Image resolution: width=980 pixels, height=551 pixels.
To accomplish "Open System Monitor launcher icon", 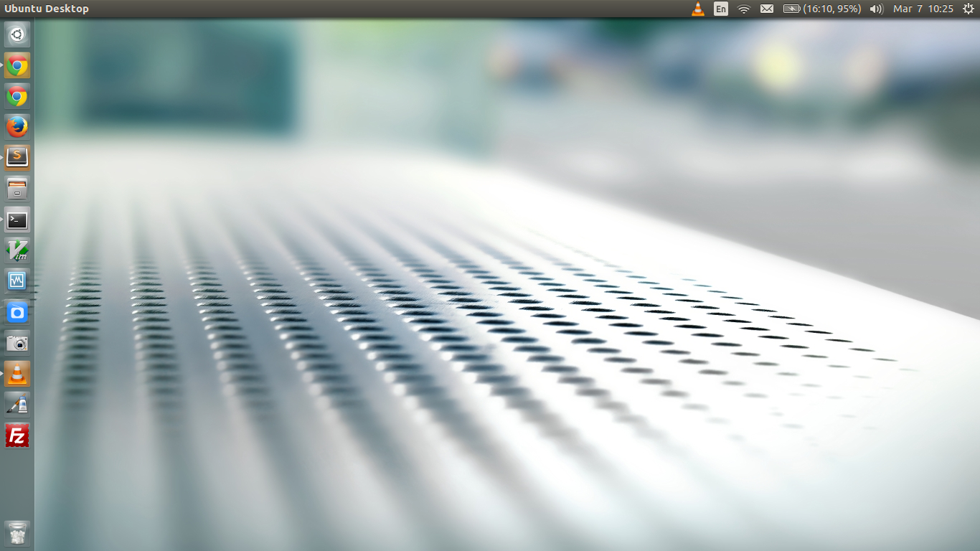I will 17,281.
